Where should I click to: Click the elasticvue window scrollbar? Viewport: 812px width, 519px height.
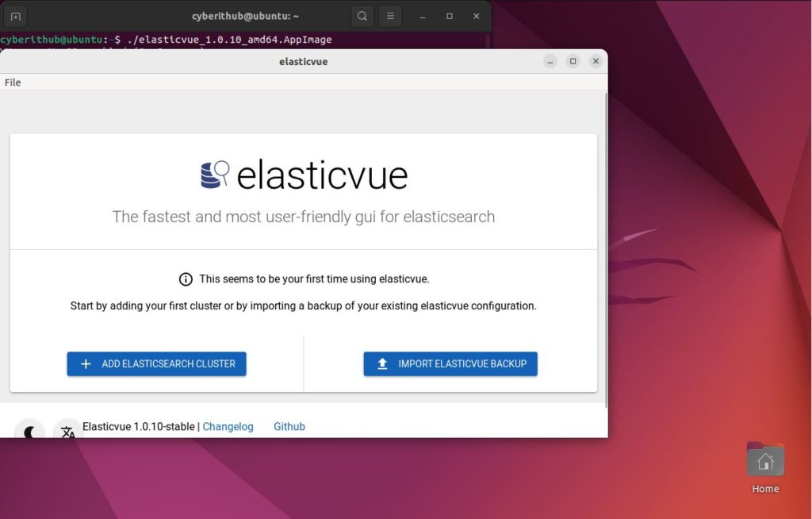click(603, 238)
